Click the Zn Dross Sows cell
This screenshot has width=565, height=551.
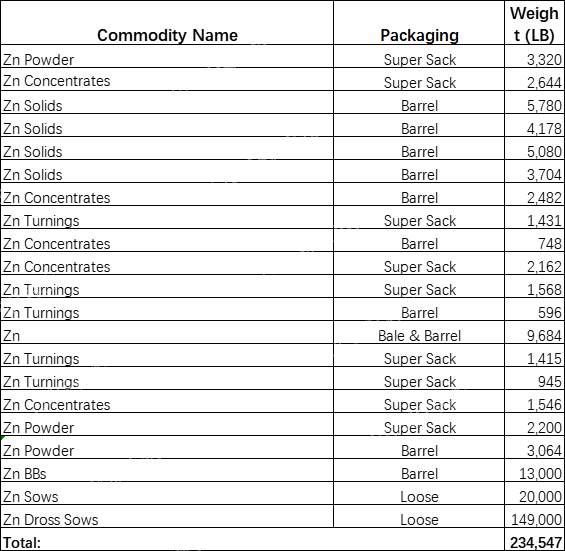click(x=167, y=516)
